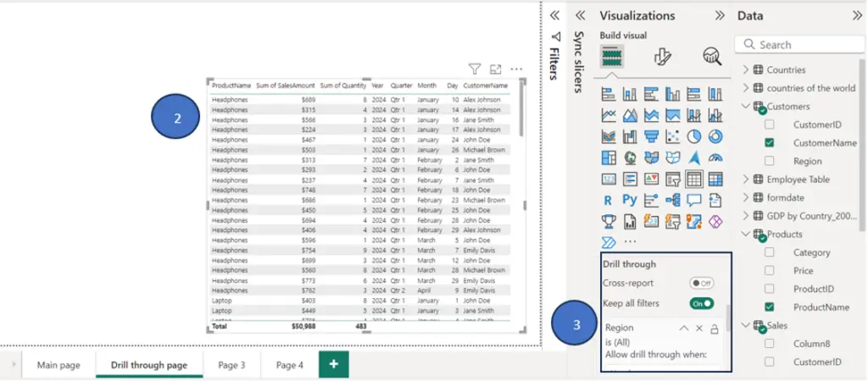Image resolution: width=868 pixels, height=381 pixels.
Task: Select the Drill through page tab
Action: [x=149, y=365]
